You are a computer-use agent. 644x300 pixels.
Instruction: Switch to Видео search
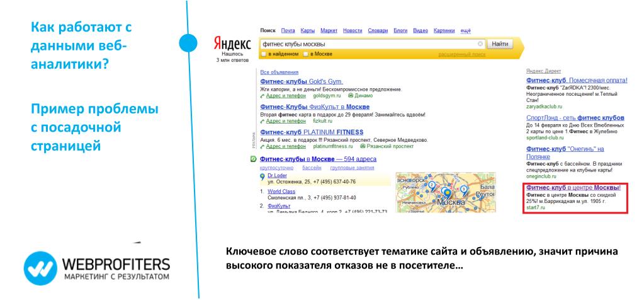[x=420, y=31]
